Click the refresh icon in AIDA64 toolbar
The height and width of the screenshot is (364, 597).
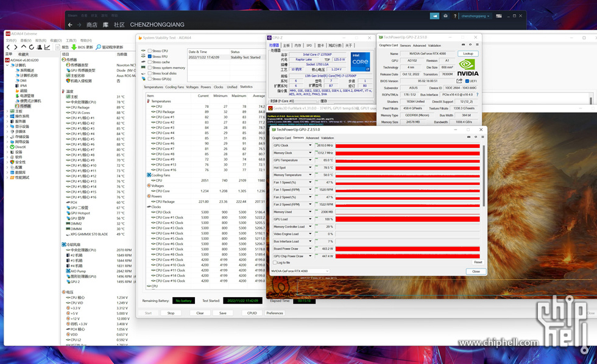tap(31, 47)
